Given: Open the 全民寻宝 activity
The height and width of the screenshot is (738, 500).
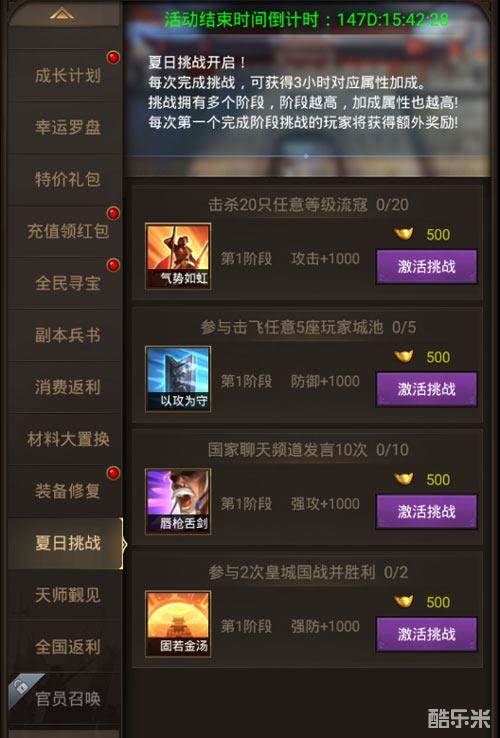Looking at the screenshot, I should tap(67, 283).
